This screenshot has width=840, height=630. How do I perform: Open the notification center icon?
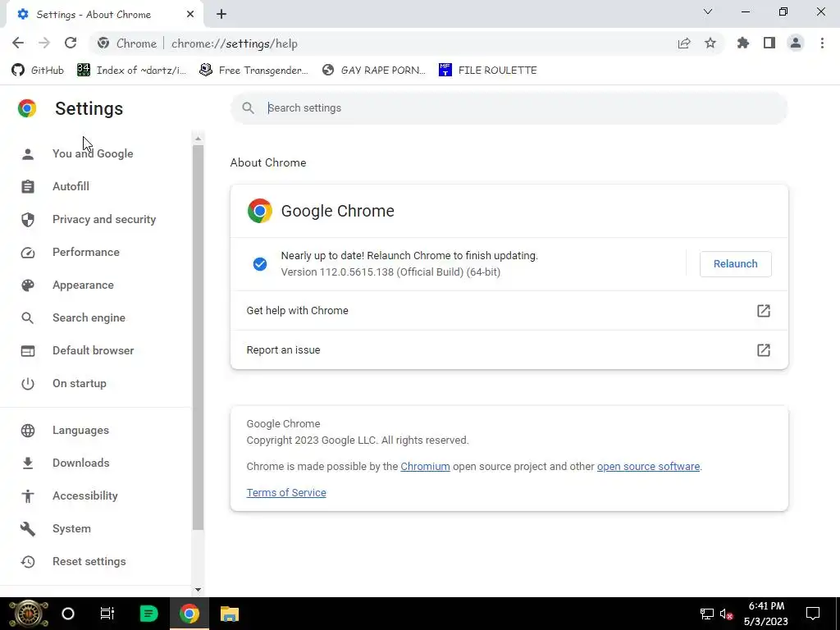tap(813, 614)
